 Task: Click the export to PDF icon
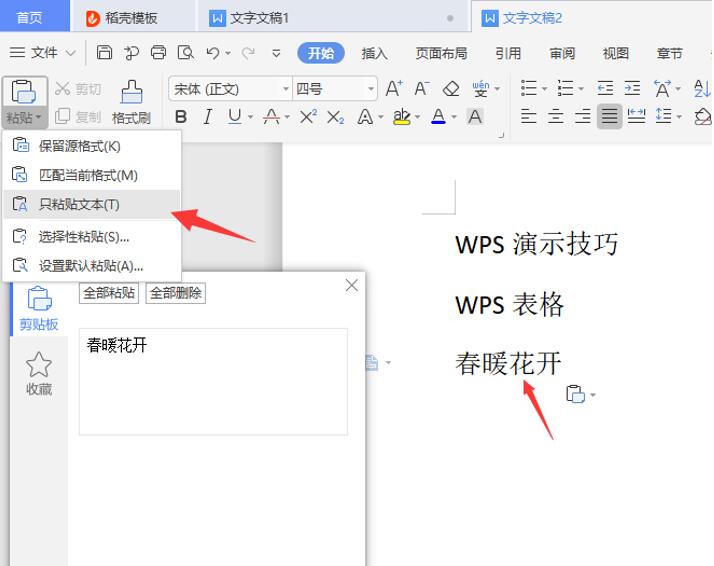[x=131, y=53]
